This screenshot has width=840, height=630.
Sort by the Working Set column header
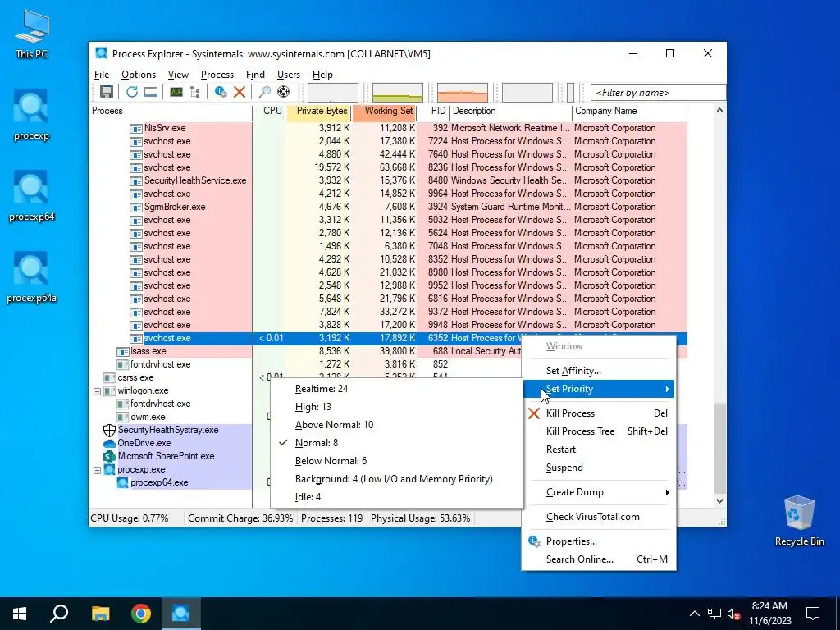(384, 111)
